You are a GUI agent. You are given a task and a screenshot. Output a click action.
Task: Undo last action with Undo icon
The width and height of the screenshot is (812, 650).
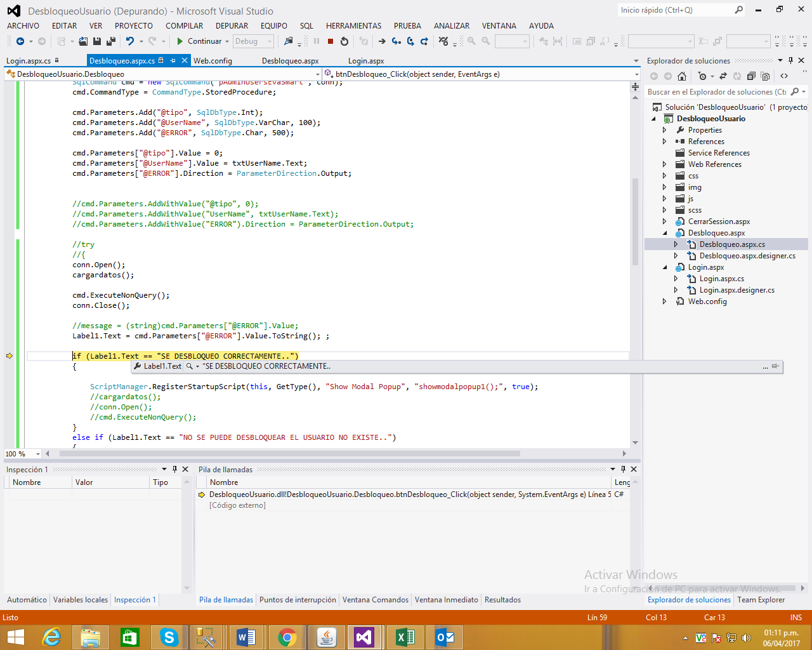130,41
